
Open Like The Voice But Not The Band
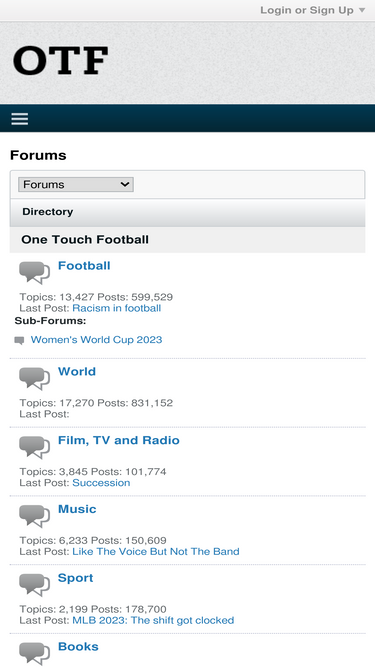coord(156,552)
